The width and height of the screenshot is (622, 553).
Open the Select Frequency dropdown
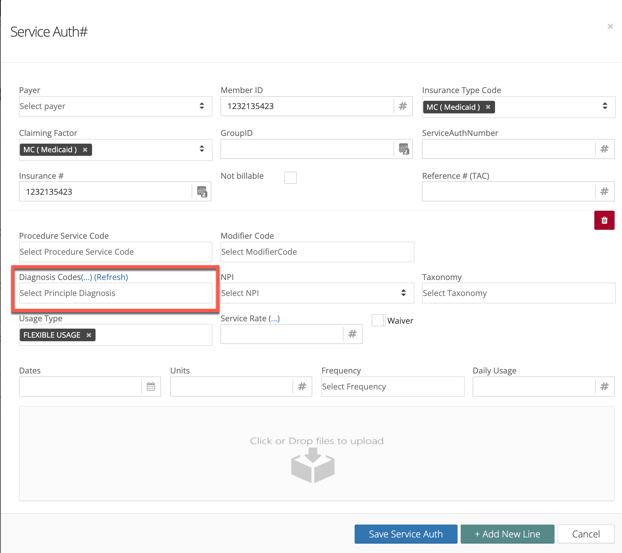point(392,386)
